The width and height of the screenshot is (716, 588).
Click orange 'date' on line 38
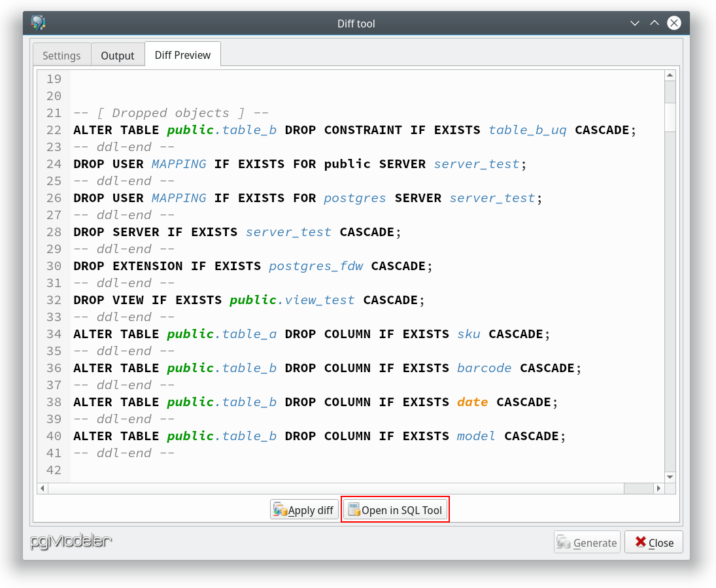click(x=473, y=402)
